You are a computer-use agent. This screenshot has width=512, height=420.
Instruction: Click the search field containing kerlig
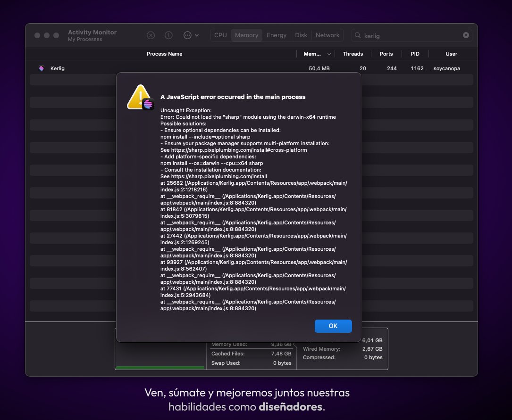tap(411, 35)
